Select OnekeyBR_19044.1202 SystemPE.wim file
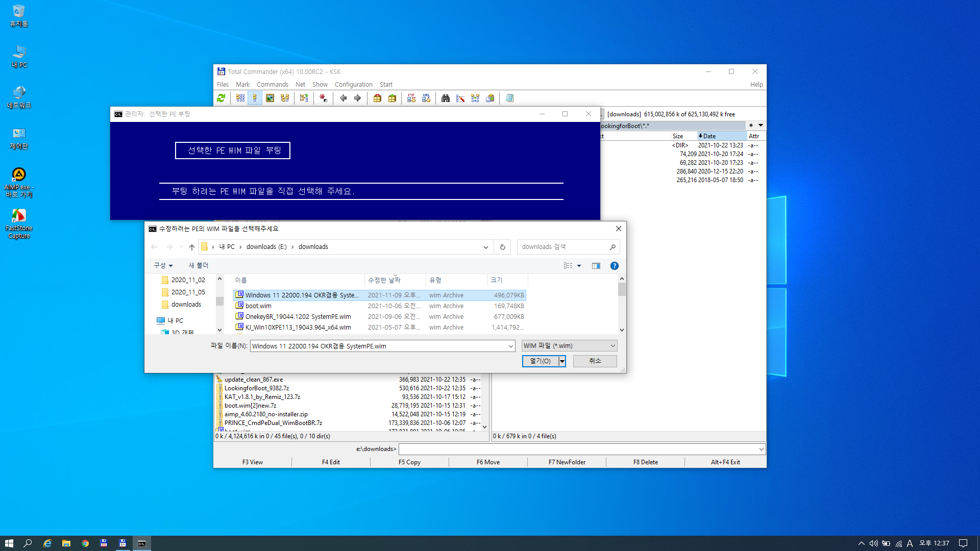This screenshot has width=980, height=551. [x=380, y=317]
